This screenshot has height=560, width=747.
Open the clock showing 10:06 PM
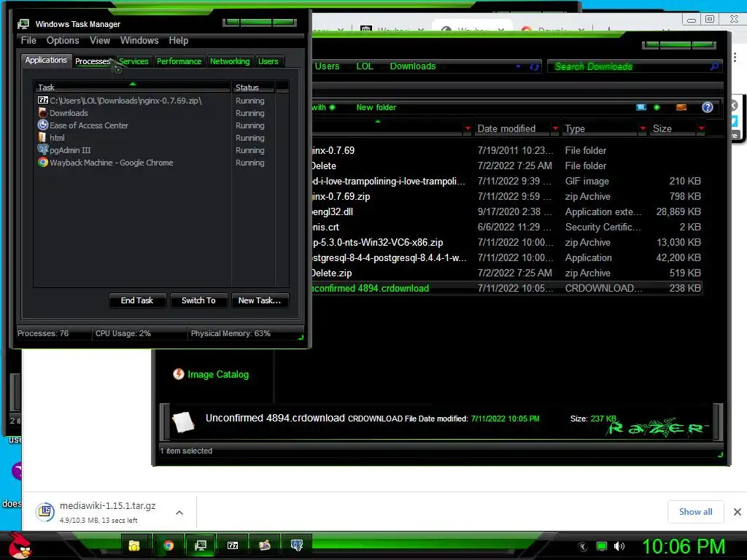[684, 546]
